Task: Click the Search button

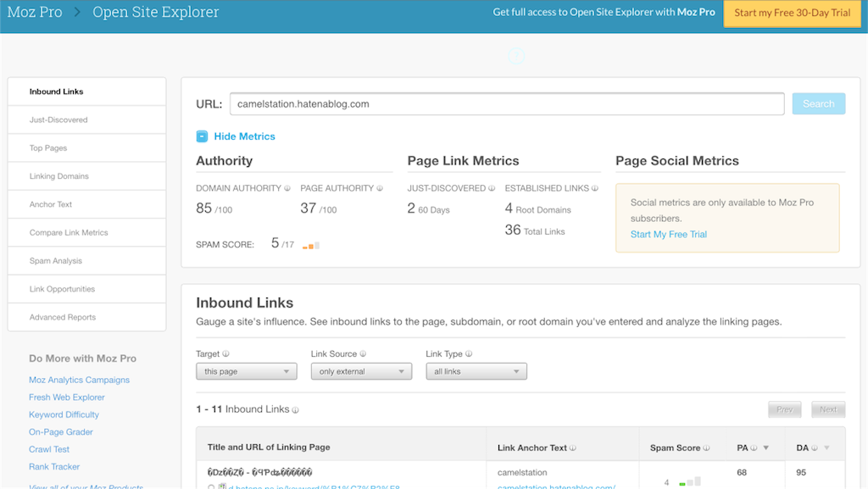Action: [818, 103]
